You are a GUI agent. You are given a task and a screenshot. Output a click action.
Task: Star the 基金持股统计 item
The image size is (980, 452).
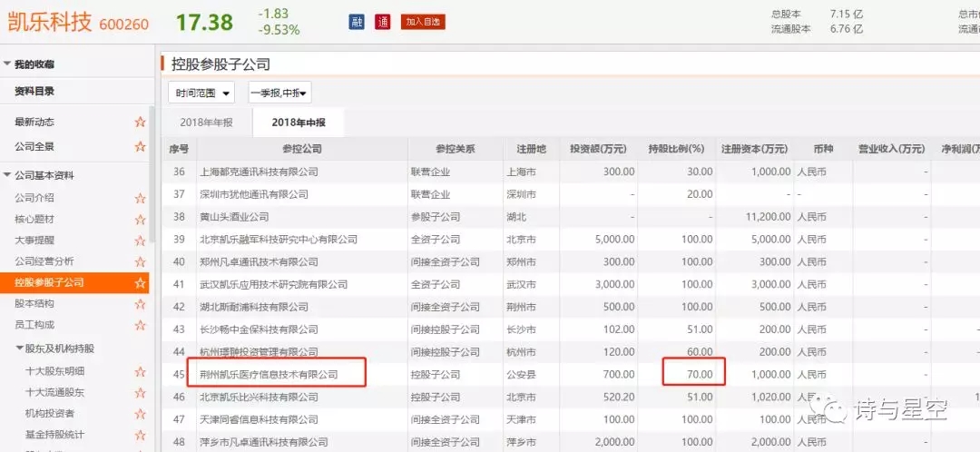coord(140,435)
